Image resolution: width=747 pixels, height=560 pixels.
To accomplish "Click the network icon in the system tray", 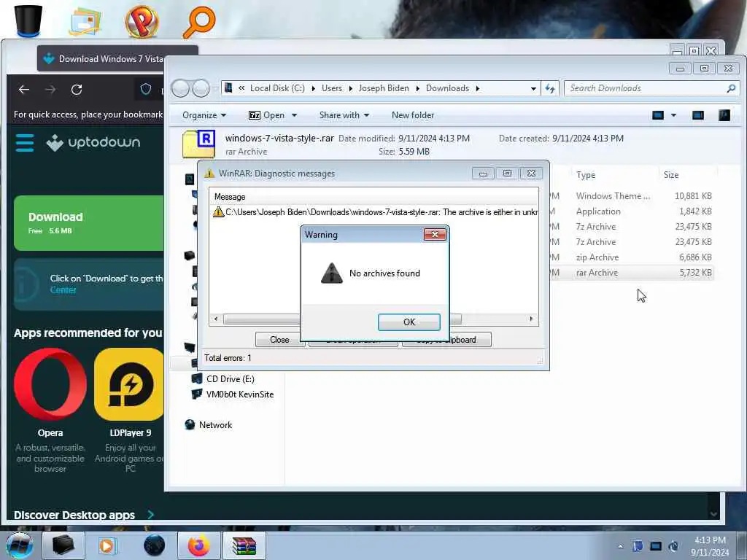I will [x=656, y=546].
